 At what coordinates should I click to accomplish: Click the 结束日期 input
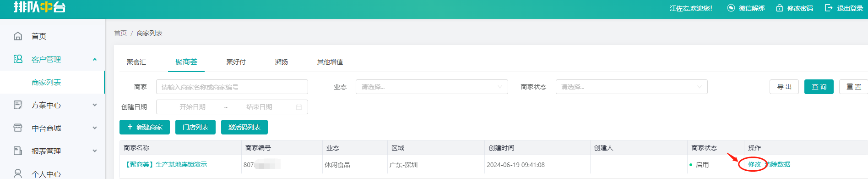click(x=259, y=107)
